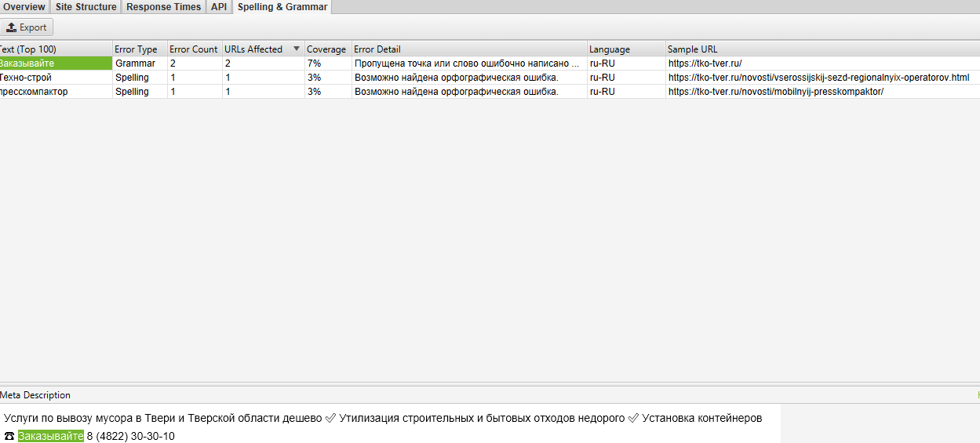Screen dimensions: 980x443
Task: Sort by Error Detail column header
Action: coord(469,49)
